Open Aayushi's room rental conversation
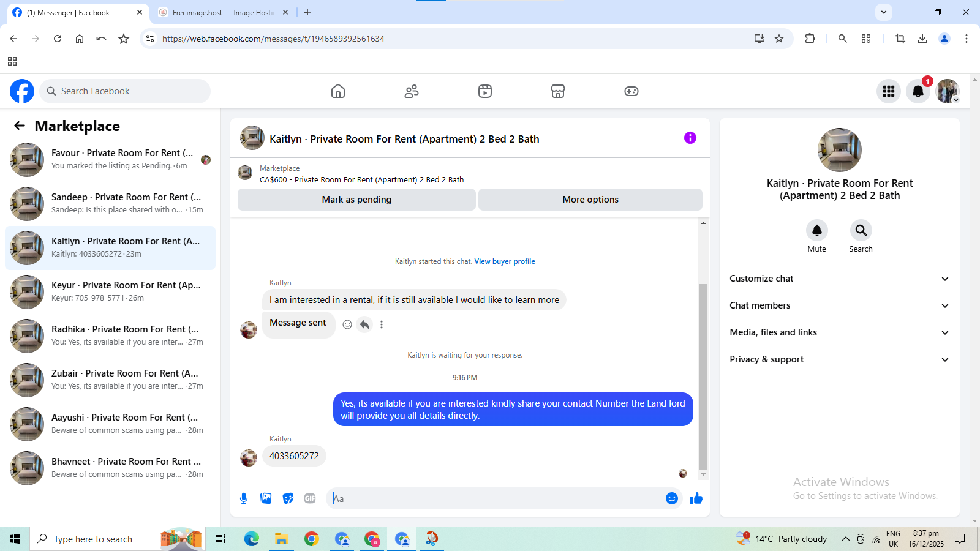 (110, 424)
